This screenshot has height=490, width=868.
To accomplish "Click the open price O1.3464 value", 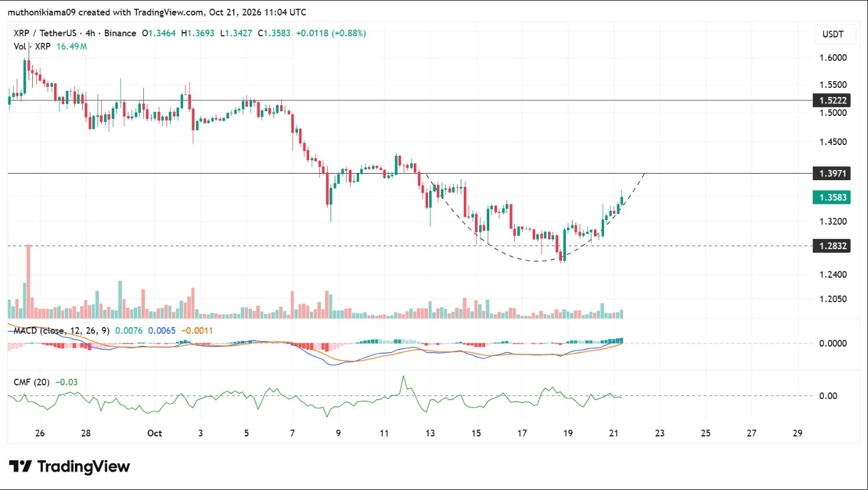I will point(159,33).
